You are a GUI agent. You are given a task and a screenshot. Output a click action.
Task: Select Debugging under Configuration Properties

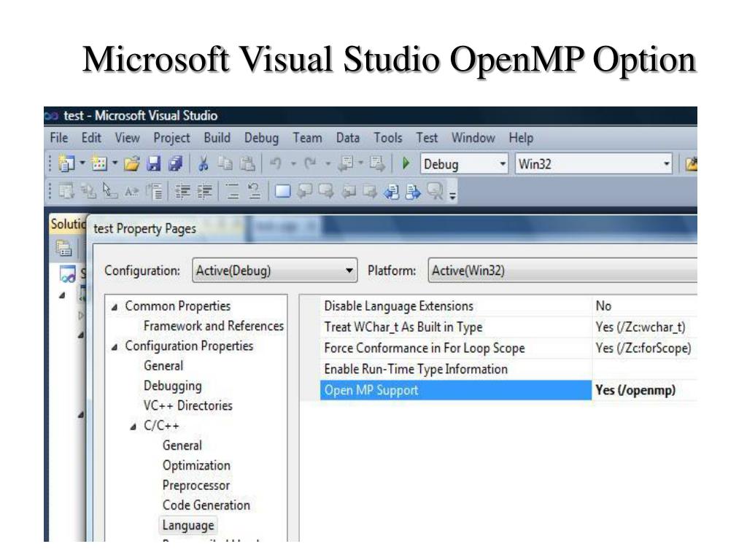172,386
